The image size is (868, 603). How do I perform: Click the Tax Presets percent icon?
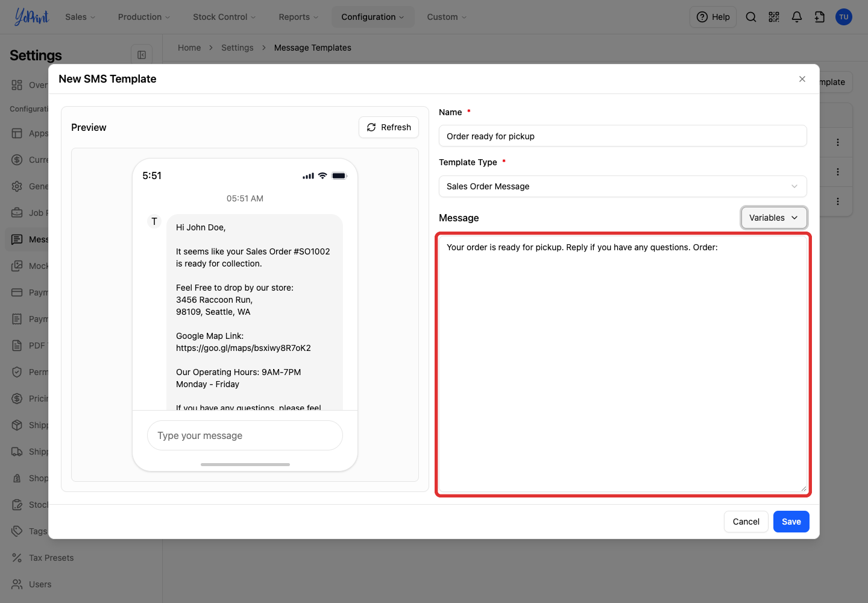pyautogui.click(x=17, y=558)
